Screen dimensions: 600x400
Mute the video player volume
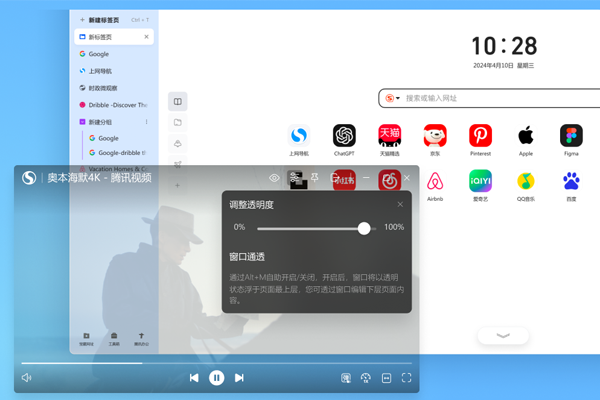[27, 378]
